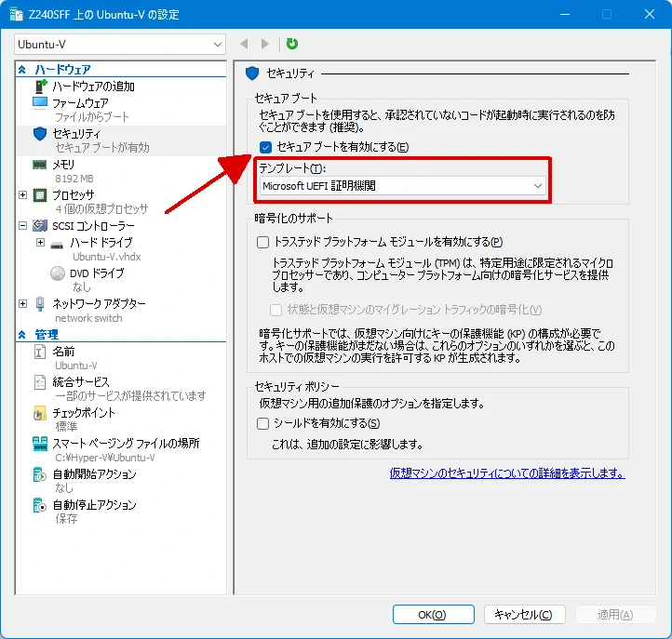Open Smart Paging file location (スマート ページング) icon
This screenshot has width=672, height=639.
pyautogui.click(x=40, y=444)
